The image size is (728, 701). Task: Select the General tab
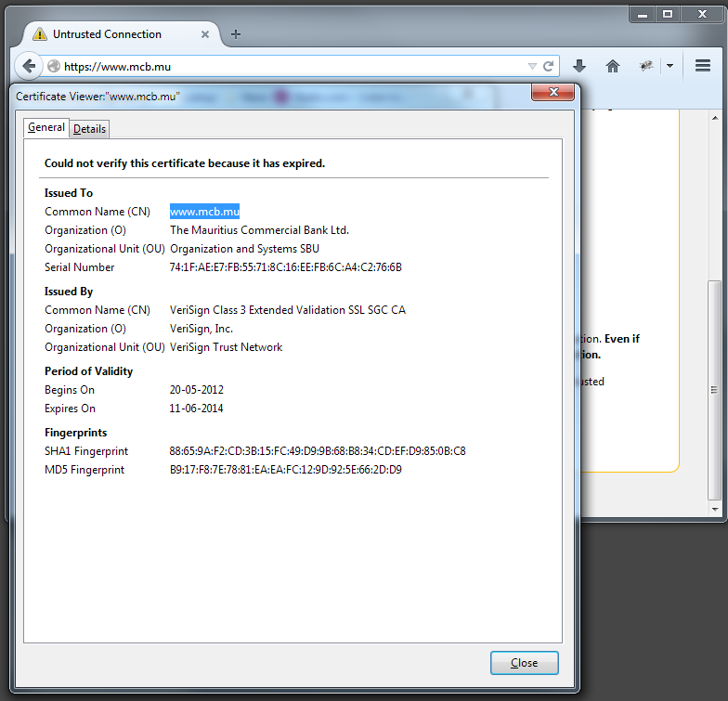pos(46,128)
